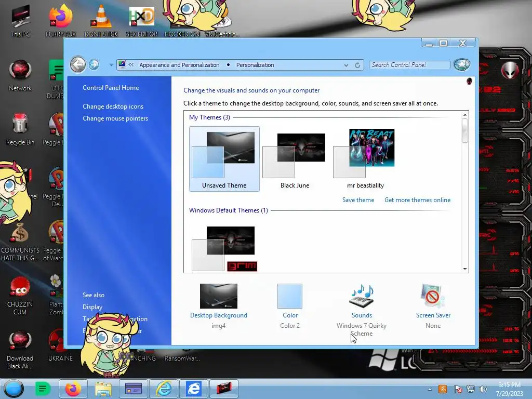Open address bar history dropdown chevron
The image size is (532, 399).
(x=346, y=65)
